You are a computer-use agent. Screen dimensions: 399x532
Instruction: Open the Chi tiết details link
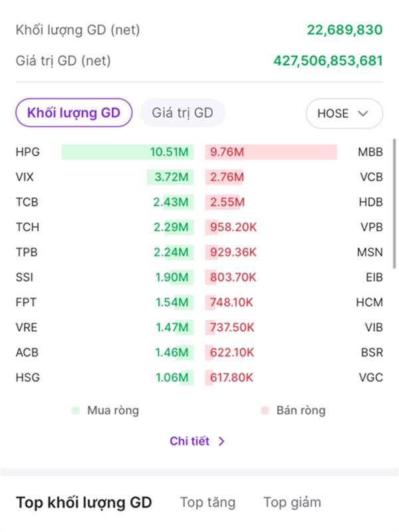[190, 441]
